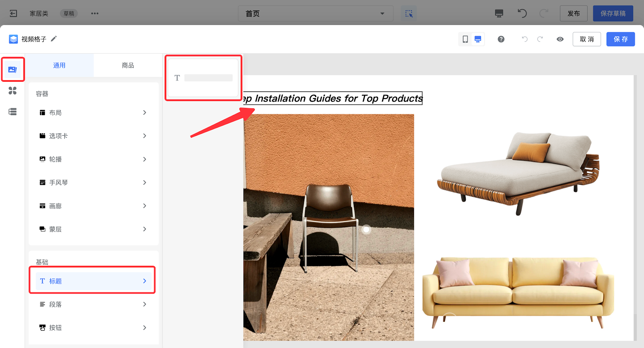Select the heading template thumbnail
The width and height of the screenshot is (644, 348).
point(203,78)
